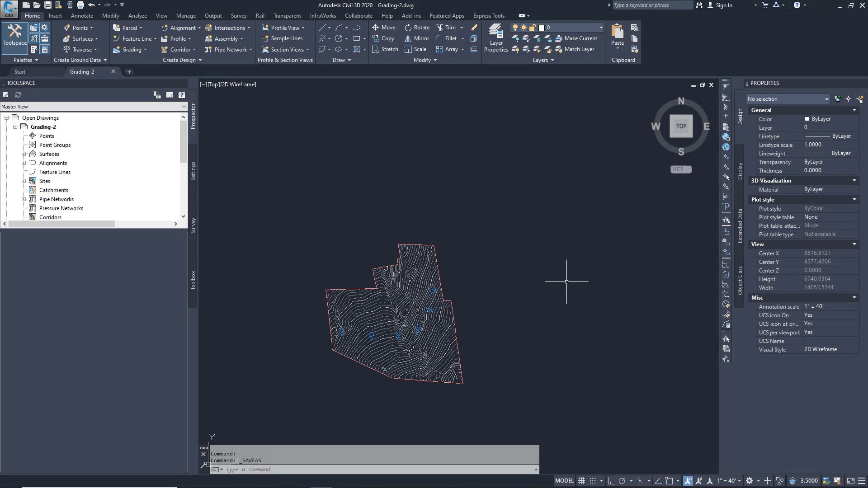868x488 pixels.
Task: Switch to the Annotate ribbon tab
Action: (82, 15)
